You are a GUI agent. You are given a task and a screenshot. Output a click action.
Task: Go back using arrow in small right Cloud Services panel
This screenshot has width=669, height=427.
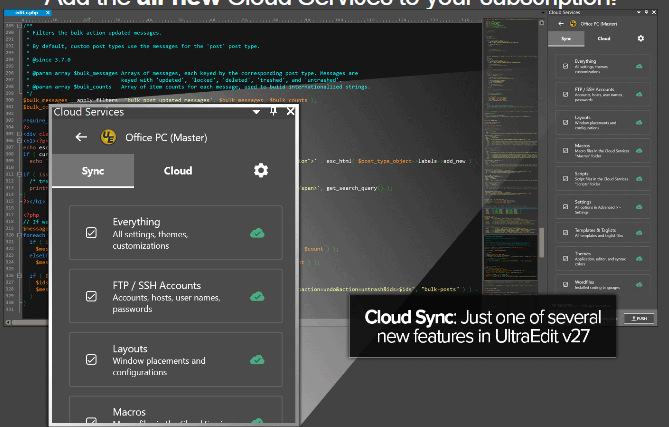(561, 23)
